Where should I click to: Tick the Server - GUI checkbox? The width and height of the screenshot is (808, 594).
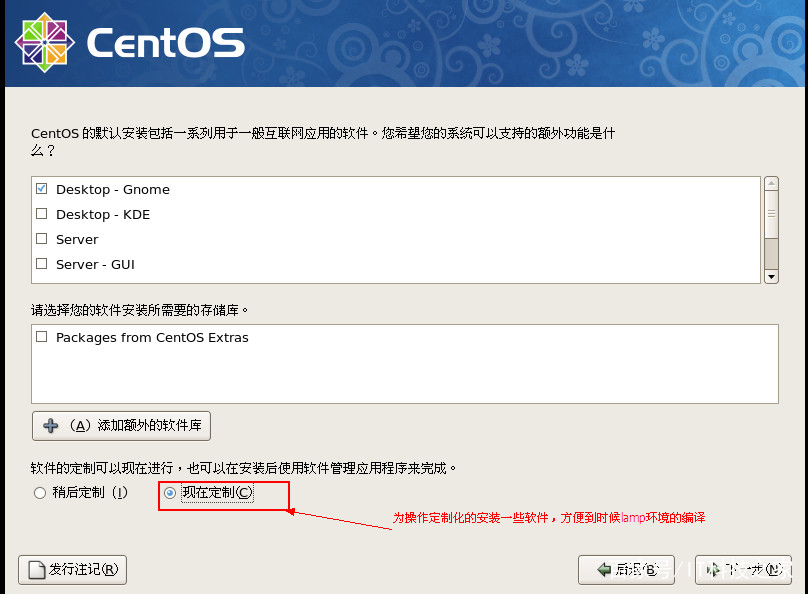42,264
